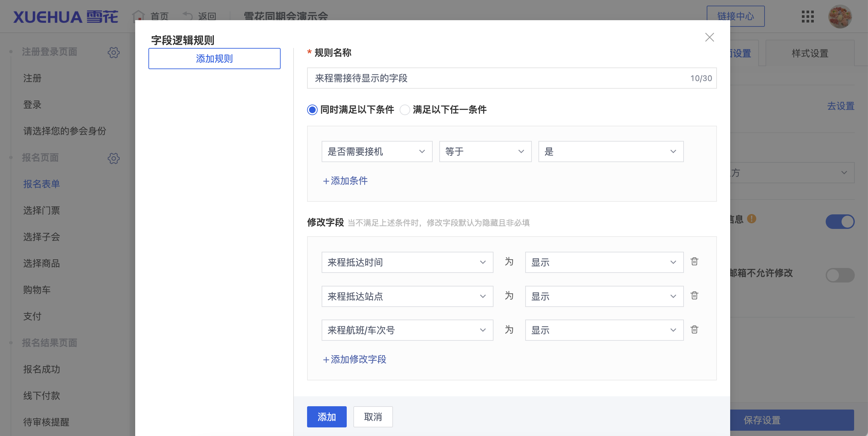The width and height of the screenshot is (868, 436).
Task: Open 线下付款 in the sidebar
Action: [41, 395]
